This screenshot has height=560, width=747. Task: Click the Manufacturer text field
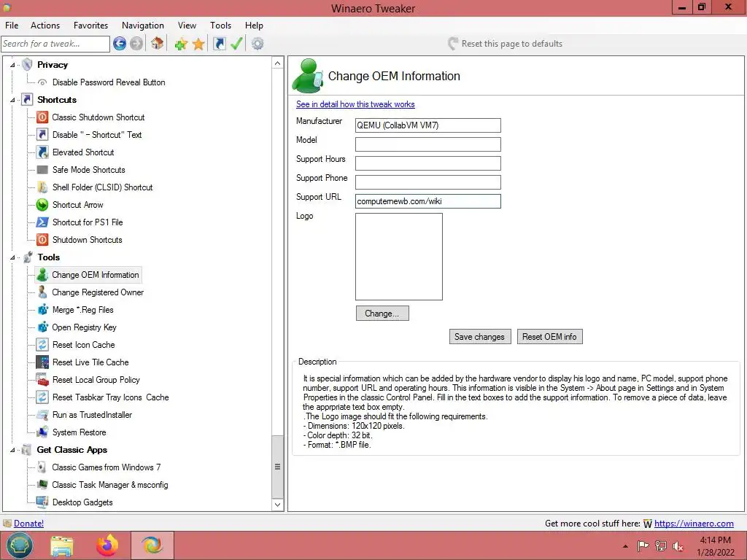point(427,125)
